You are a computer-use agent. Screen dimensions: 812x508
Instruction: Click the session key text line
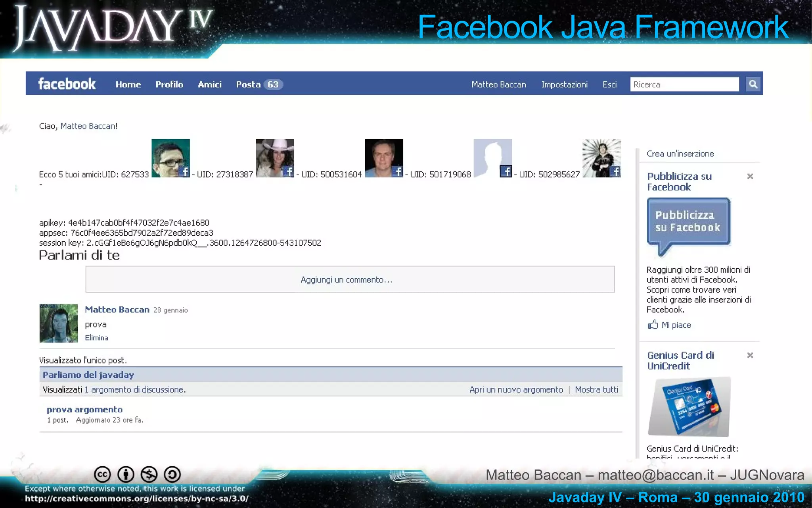tap(180, 242)
